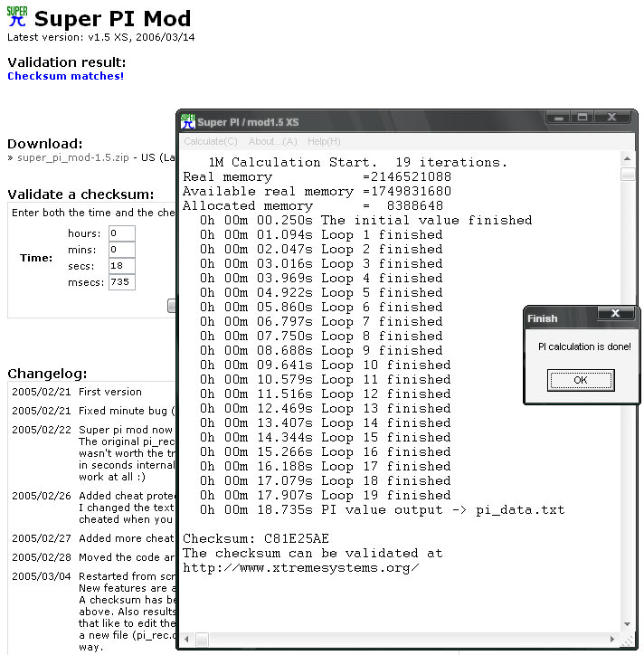Click the 'Loop 5 finished' line
This screenshot has width=644, height=655.
321,292
